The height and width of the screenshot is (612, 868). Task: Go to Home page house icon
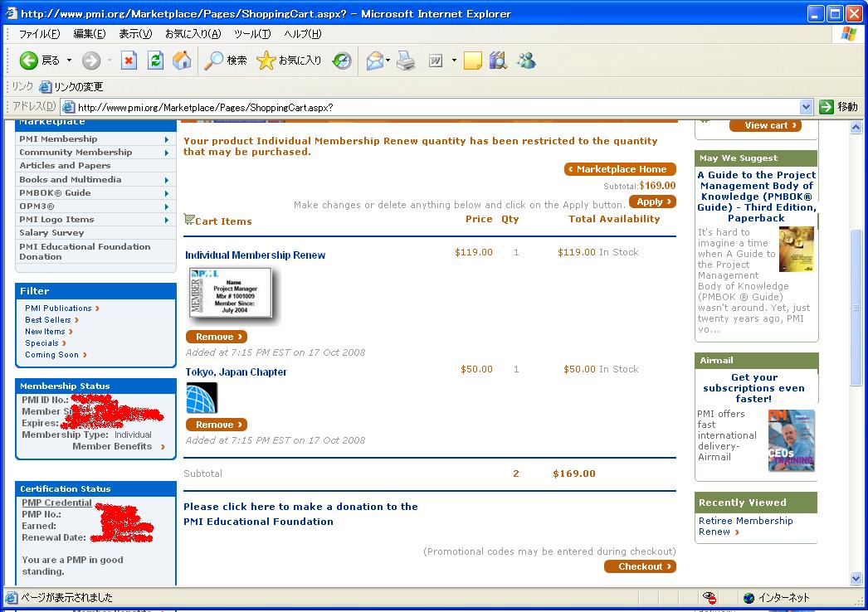(x=182, y=60)
